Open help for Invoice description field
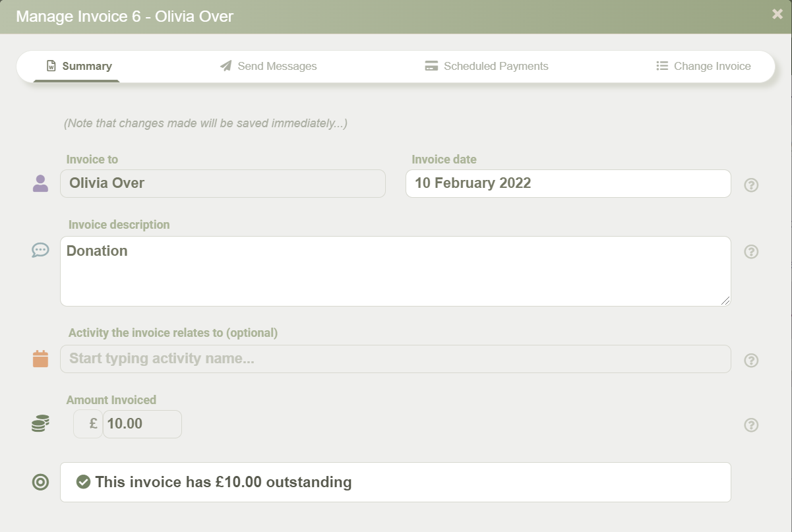The width and height of the screenshot is (792, 532). pos(751,252)
